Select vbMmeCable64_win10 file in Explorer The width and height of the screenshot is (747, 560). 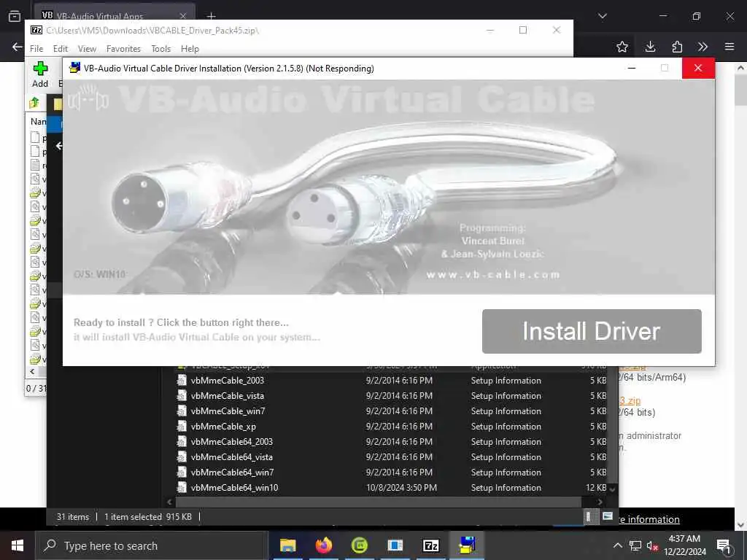click(234, 488)
